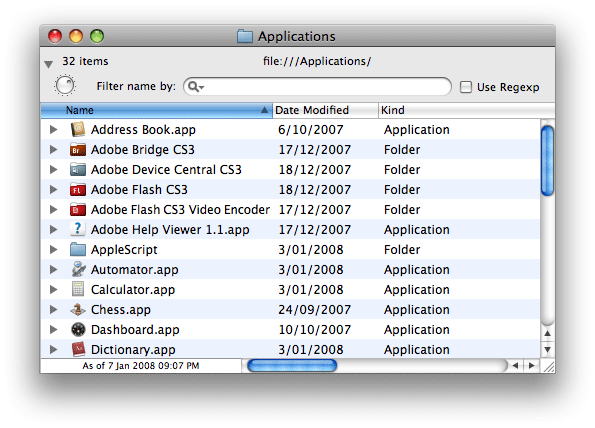Click the Adobe Flash CS3 icon
The width and height of the screenshot is (595, 428).
(x=78, y=189)
